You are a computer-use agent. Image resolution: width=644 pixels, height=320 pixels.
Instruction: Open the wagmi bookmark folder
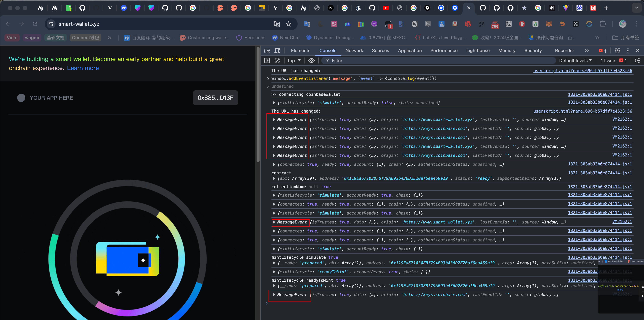[x=32, y=38]
